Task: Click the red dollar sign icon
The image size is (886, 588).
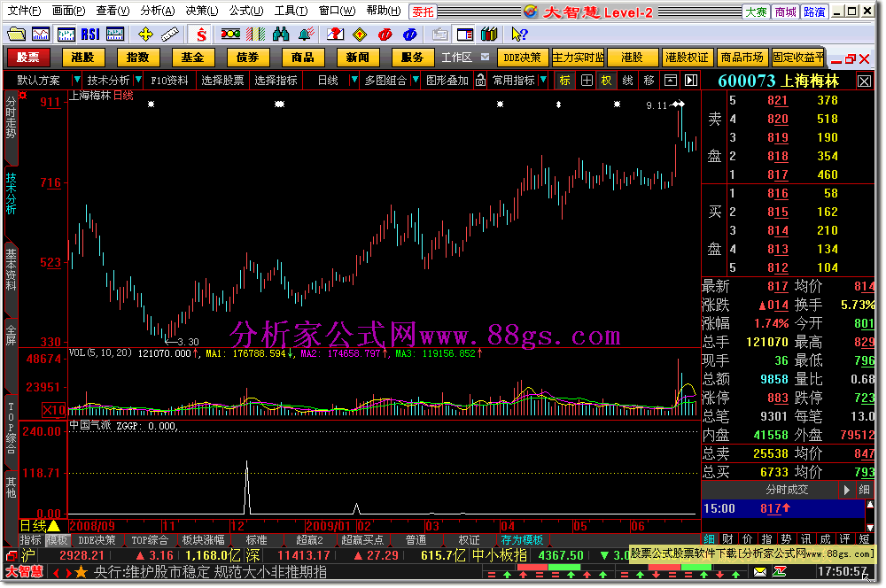Action: click(201, 35)
